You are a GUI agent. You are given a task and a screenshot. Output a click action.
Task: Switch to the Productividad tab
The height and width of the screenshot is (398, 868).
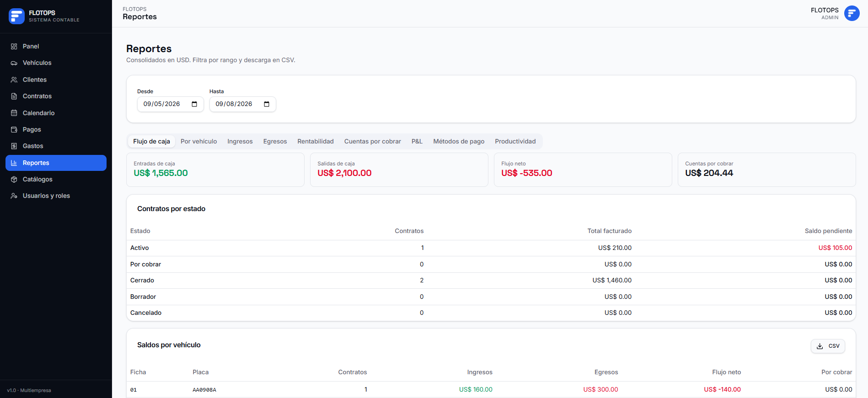click(x=515, y=142)
